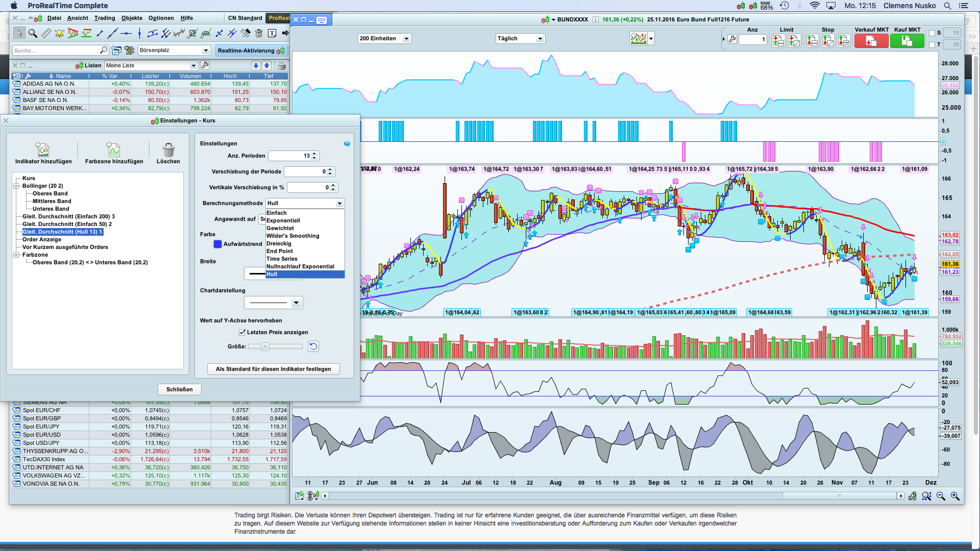Click the blue Aufwärtstrend color swatch
Image resolution: width=980 pixels, height=551 pixels.
tap(218, 244)
